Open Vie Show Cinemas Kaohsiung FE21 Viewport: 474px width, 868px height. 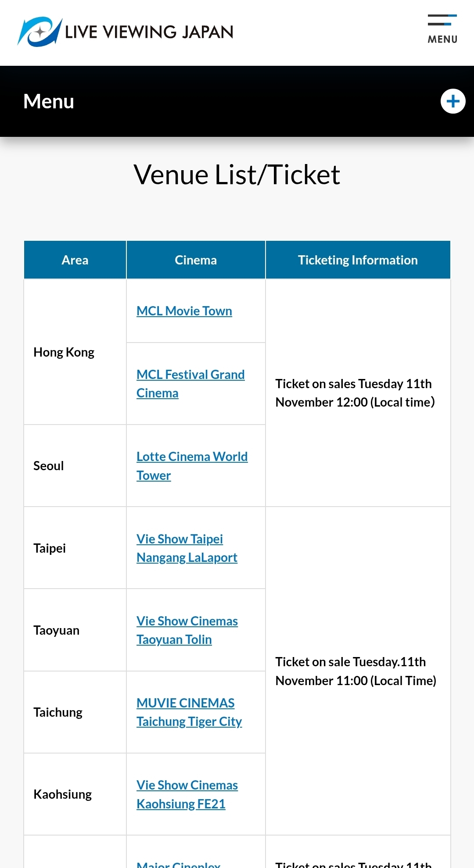tap(187, 794)
